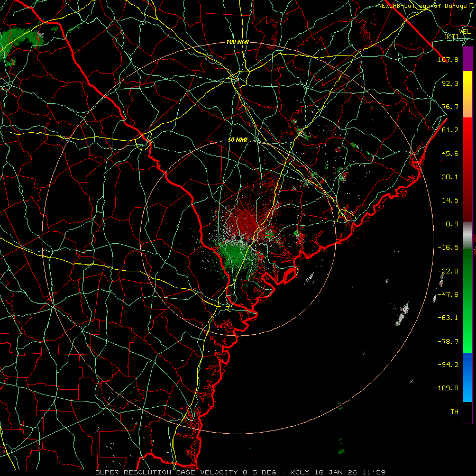
Task: Select the 92.3 legend value
Action: click(x=450, y=83)
